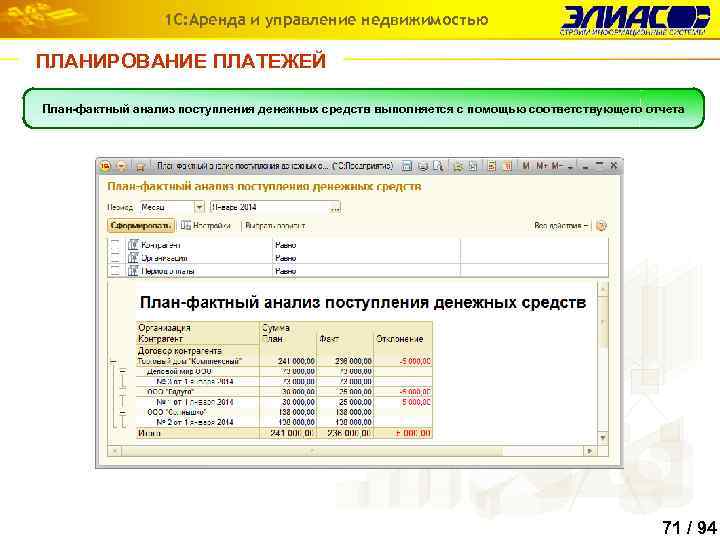Click field icon in Организация filter row
Viewport: 720px width, 540px height.
pyautogui.click(x=133, y=258)
